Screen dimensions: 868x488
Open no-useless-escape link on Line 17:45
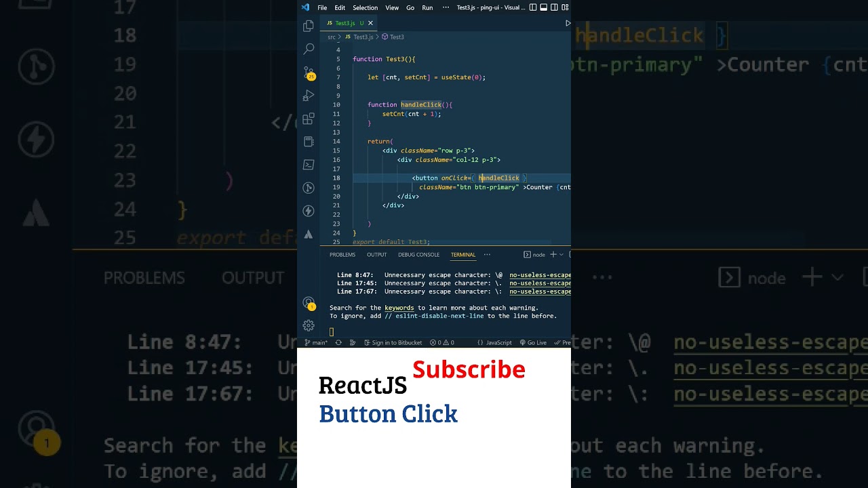pyautogui.click(x=540, y=283)
